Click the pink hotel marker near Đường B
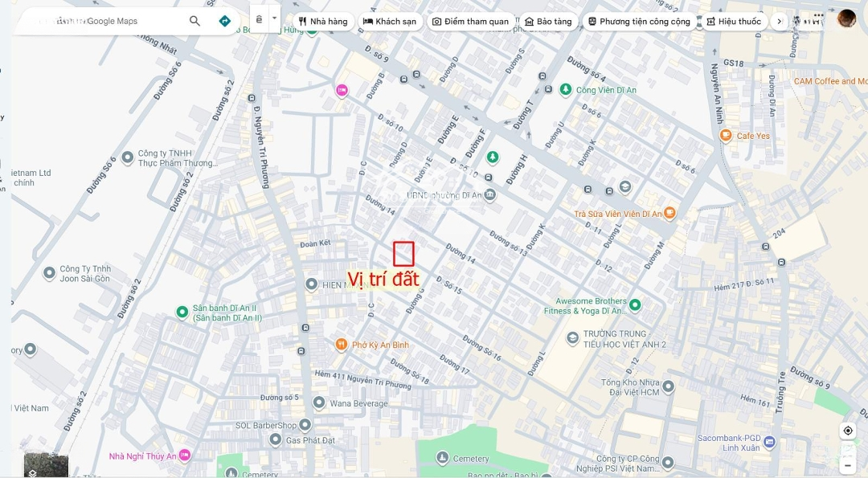868x478 pixels. [x=342, y=90]
